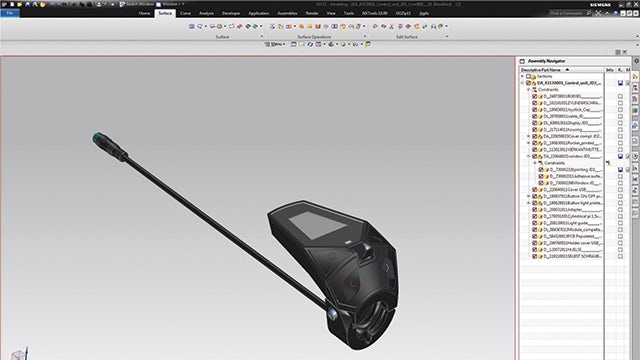Expand the Surface Operations group arrow

[364, 37]
